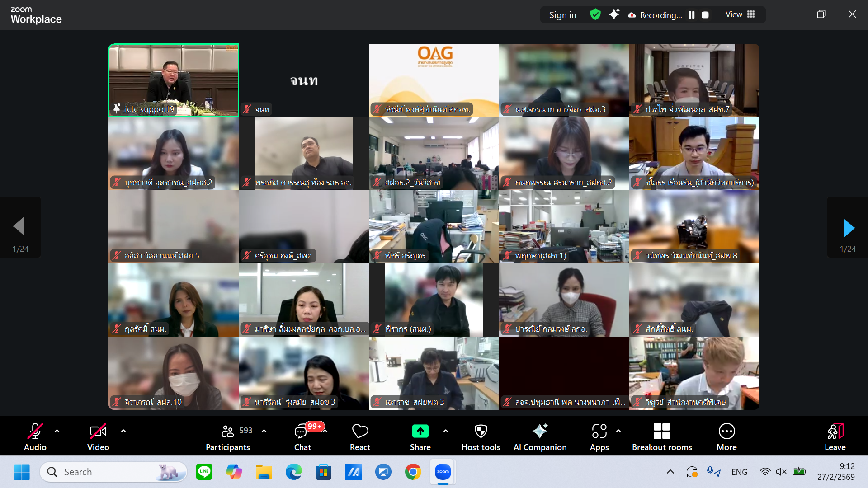Open Host tools shield
This screenshot has width=868, height=488.
pyautogui.click(x=481, y=437)
